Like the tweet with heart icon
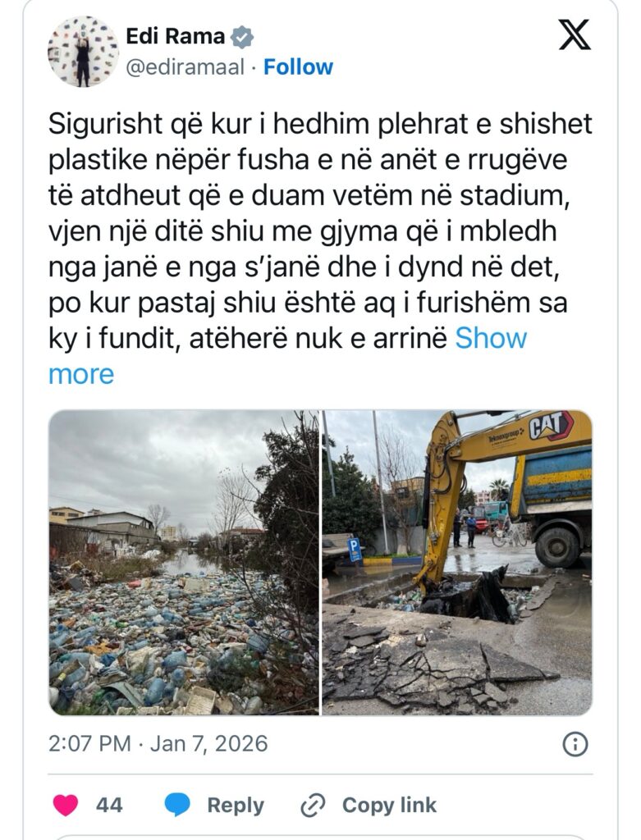641x840 pixels. click(x=66, y=806)
